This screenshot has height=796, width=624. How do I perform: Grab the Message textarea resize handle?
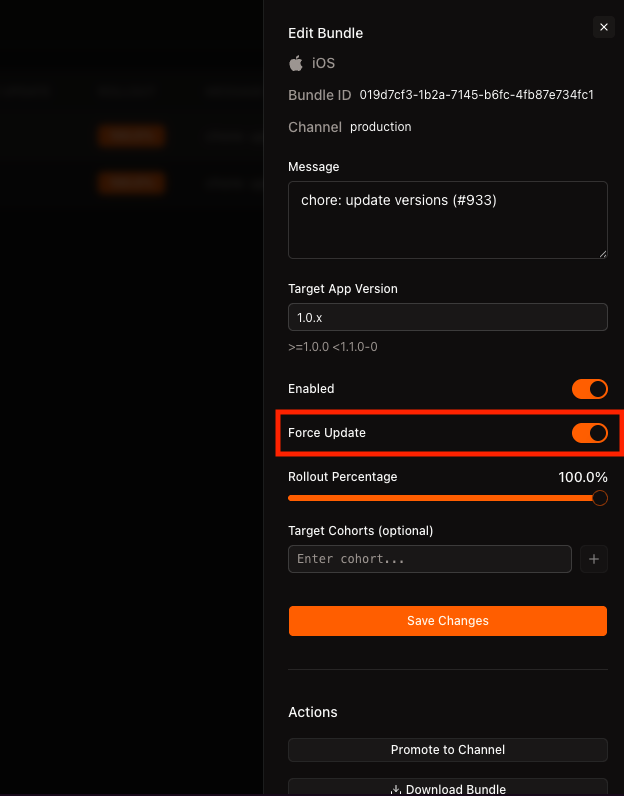(x=602, y=253)
